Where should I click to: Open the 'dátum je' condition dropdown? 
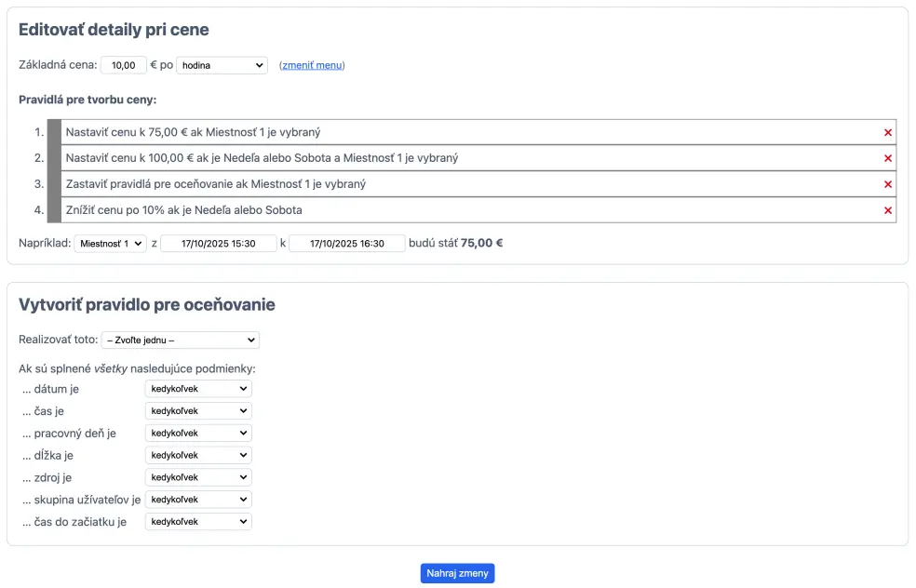(198, 389)
